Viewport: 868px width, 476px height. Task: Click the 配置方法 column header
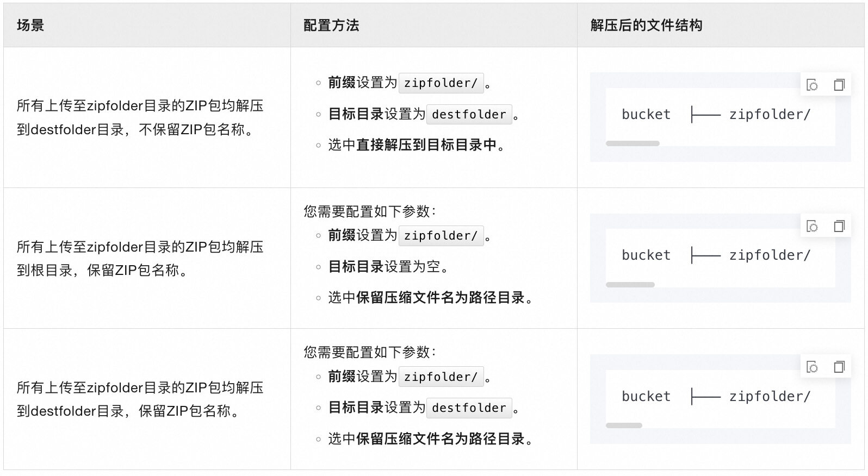(x=331, y=26)
